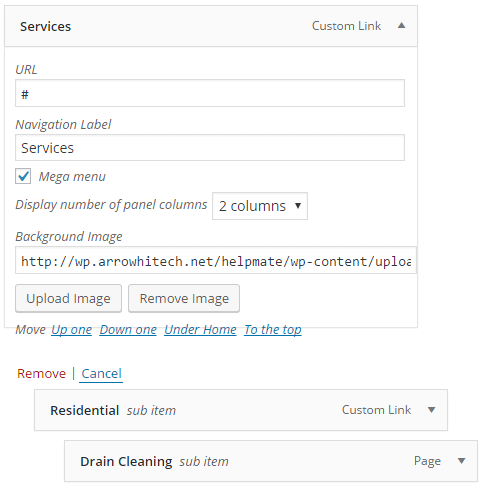Select the Residential menu item bar
Screen dimensions: 492x487
[x=241, y=410]
